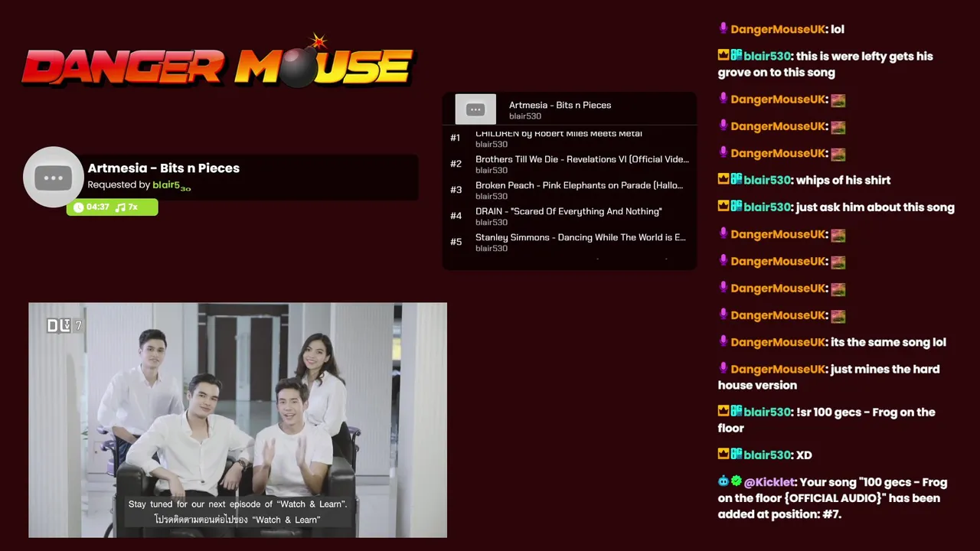Click the 'XD' chat message text
Viewport: 980px width, 551px height.
point(804,455)
